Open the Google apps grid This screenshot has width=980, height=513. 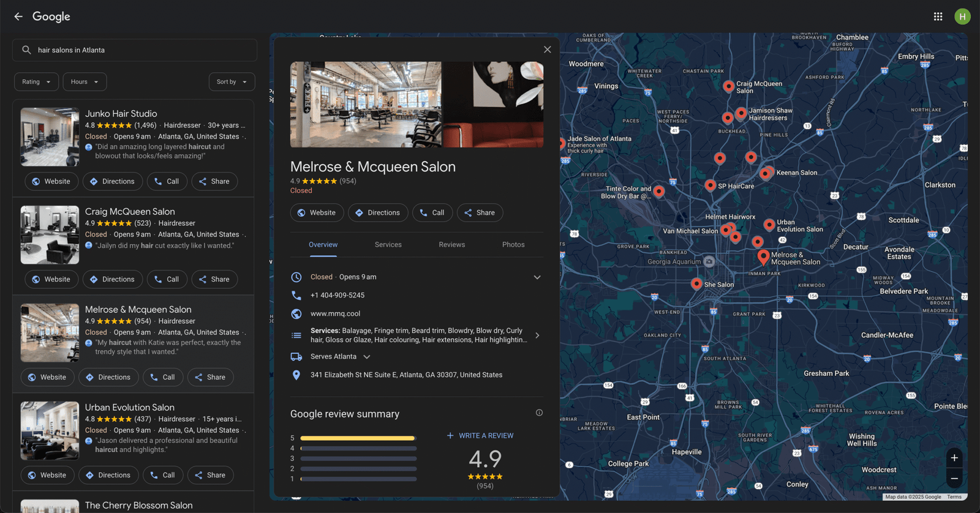[938, 17]
